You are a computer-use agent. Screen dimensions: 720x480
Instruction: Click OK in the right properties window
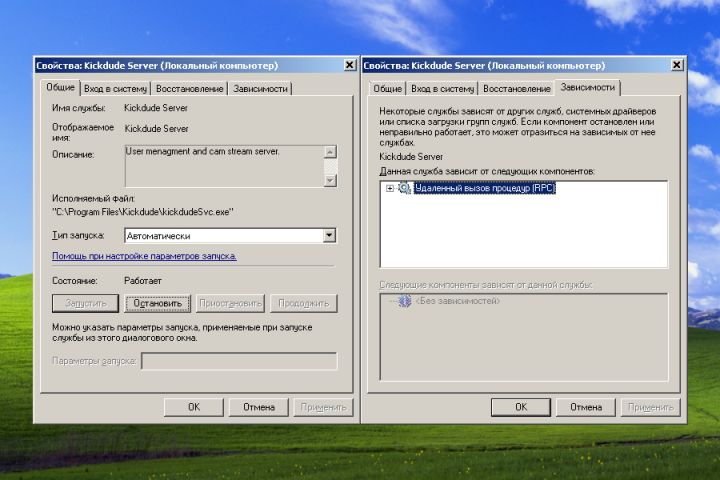pos(521,407)
